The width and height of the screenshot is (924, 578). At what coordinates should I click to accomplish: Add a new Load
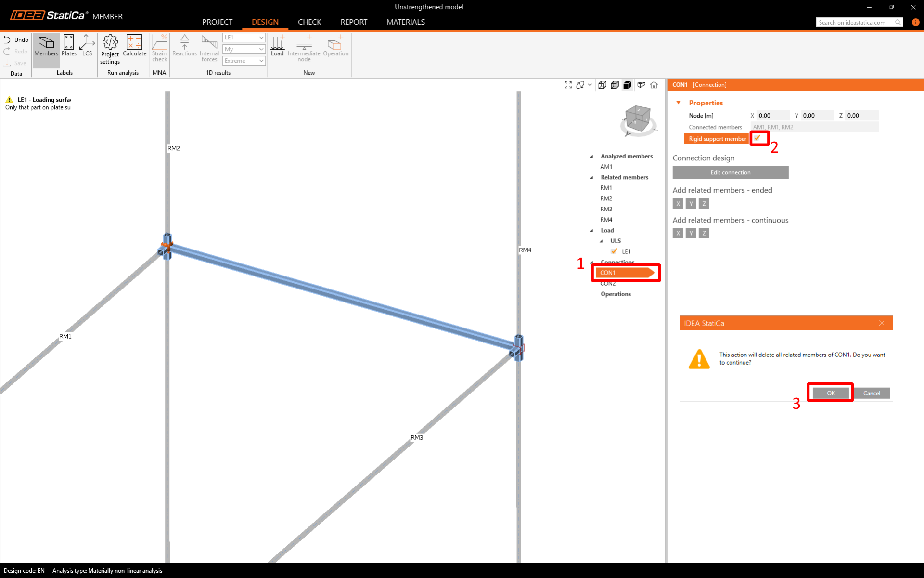[x=277, y=46]
